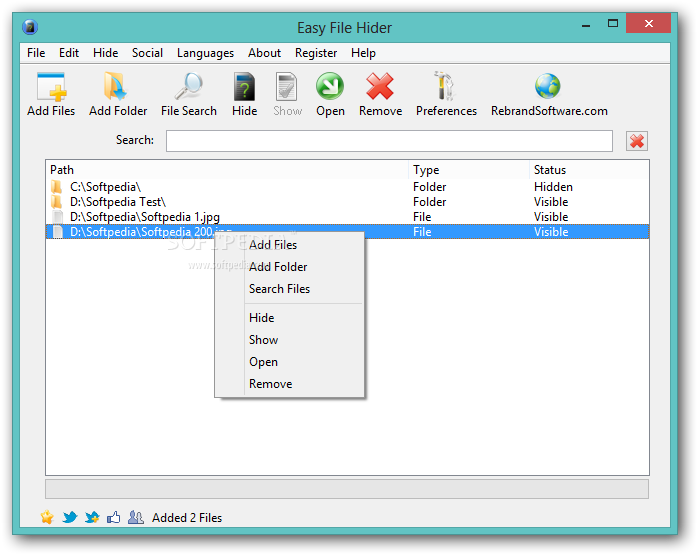The height and width of the screenshot is (555, 698).
Task: Sort by the Status column header
Action: (589, 170)
